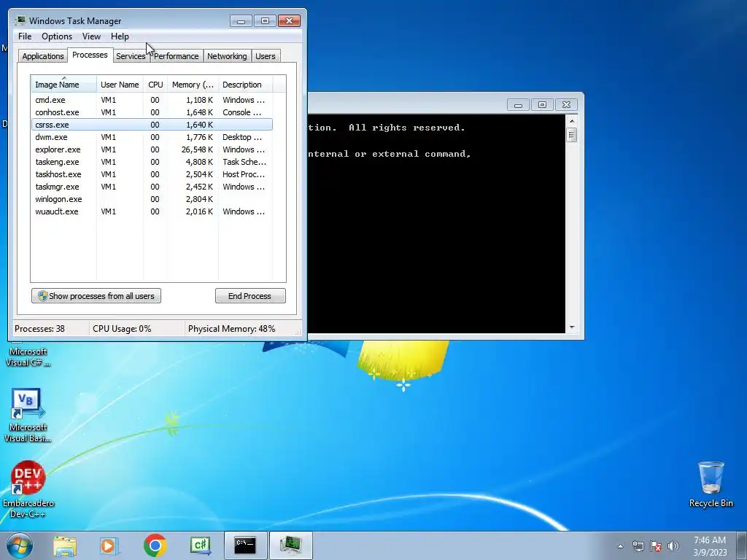
Task: Click Command Prompt scrollbar up arrow
Action: coord(572,121)
